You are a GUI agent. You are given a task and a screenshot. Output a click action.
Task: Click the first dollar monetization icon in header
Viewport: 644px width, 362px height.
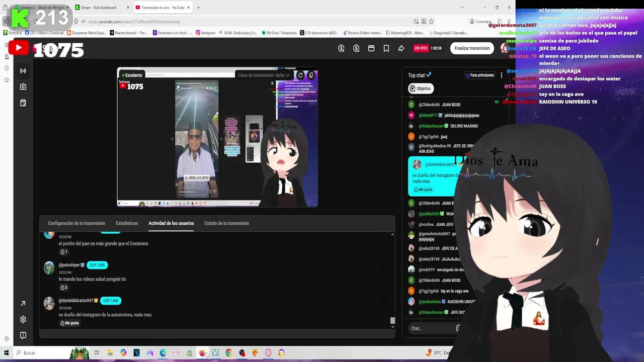coord(341,48)
